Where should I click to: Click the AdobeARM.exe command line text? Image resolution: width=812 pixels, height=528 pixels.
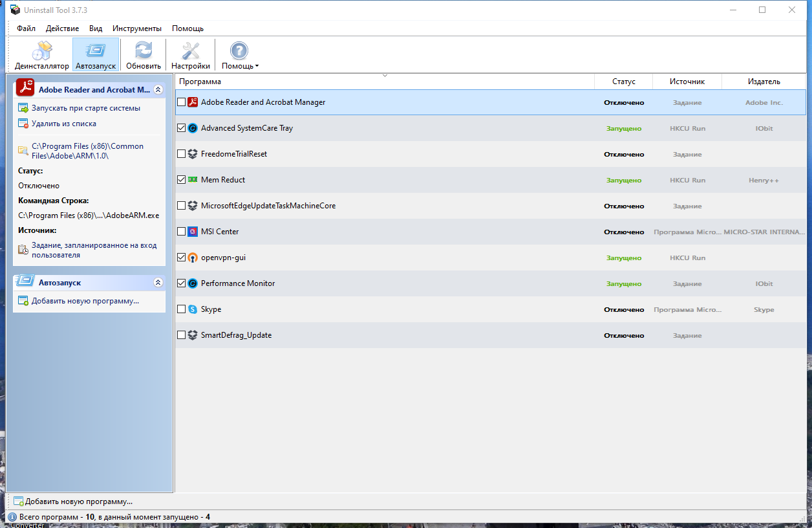point(89,215)
